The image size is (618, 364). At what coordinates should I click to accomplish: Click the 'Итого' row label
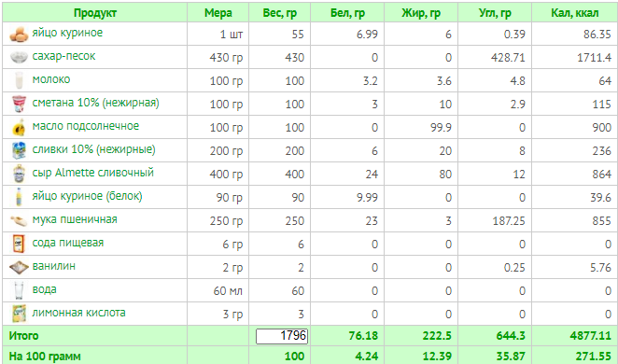point(23,336)
